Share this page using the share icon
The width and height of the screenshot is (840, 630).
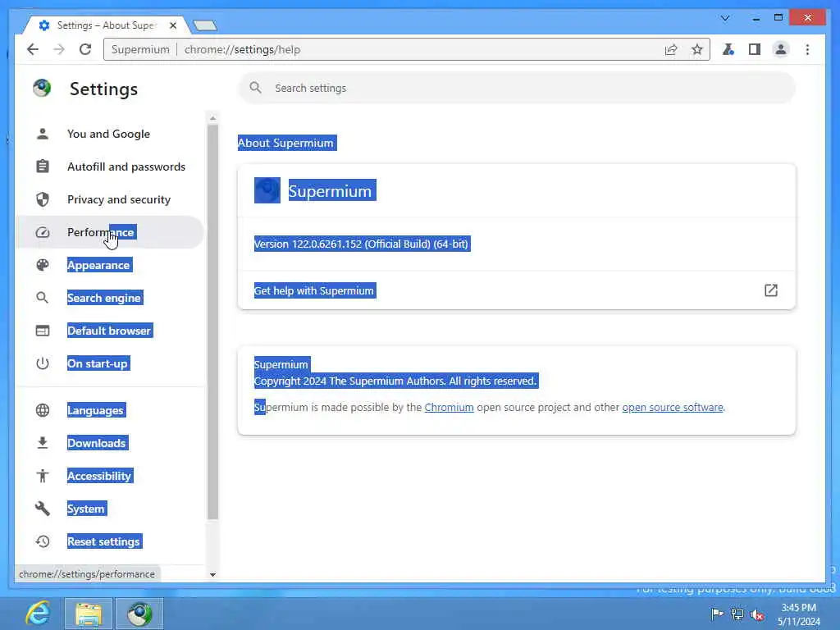point(671,50)
